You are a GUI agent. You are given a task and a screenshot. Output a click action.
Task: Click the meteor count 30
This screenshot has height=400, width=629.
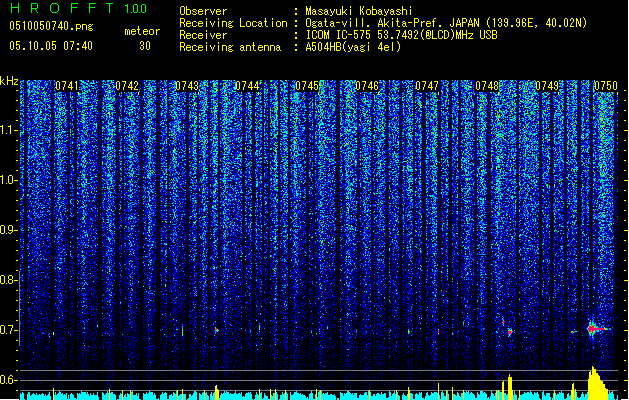tap(145, 46)
